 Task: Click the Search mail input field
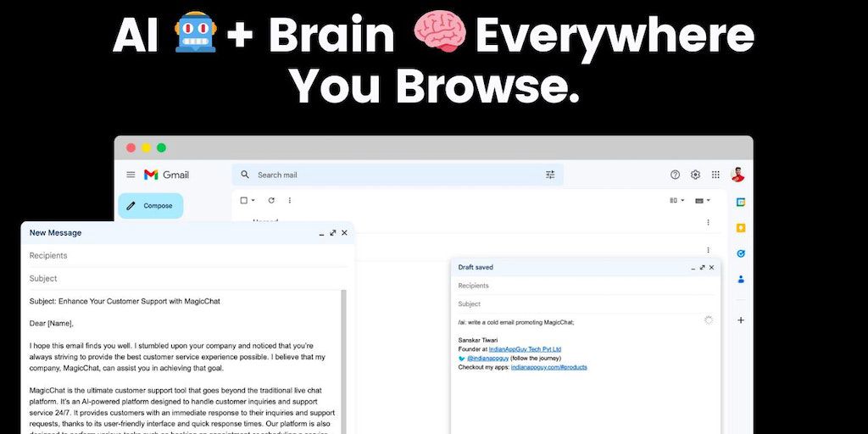[398, 175]
